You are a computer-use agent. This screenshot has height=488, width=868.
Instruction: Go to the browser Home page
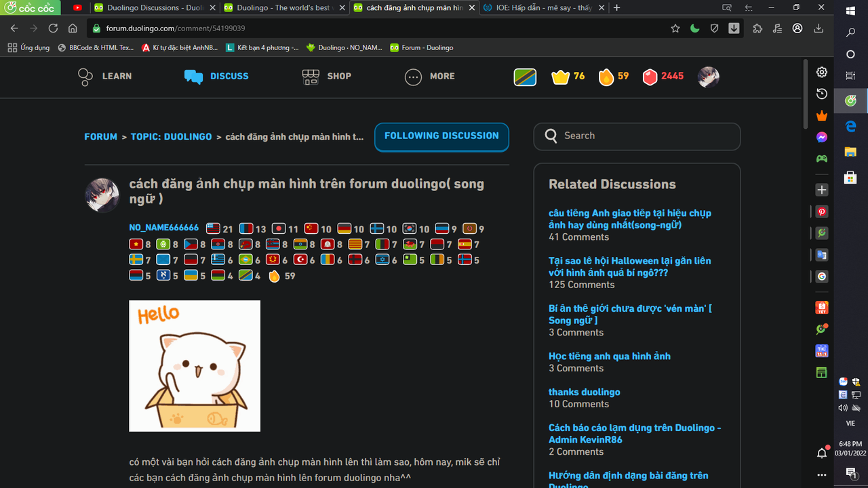[73, 28]
